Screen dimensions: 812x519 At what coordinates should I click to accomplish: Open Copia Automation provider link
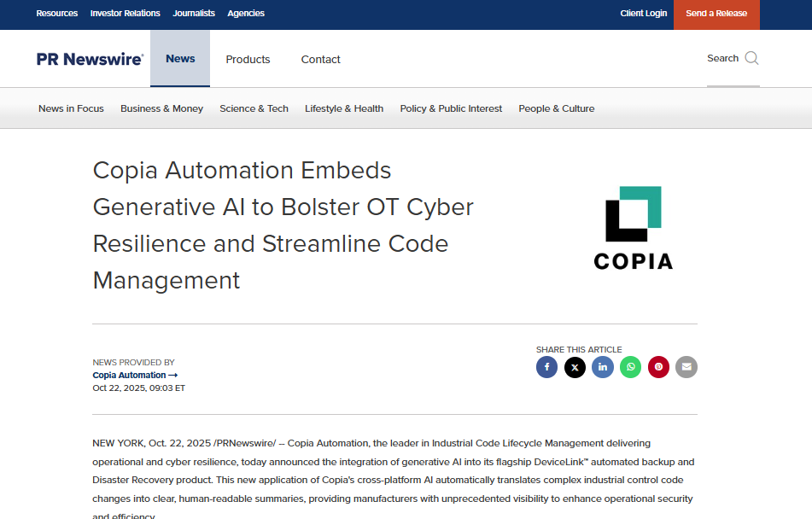(135, 375)
